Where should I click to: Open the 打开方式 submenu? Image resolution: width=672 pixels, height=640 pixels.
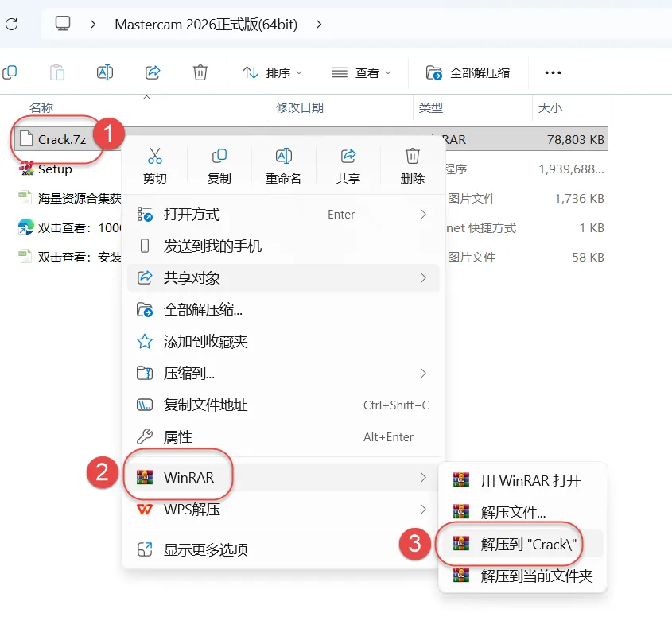[x=283, y=214]
